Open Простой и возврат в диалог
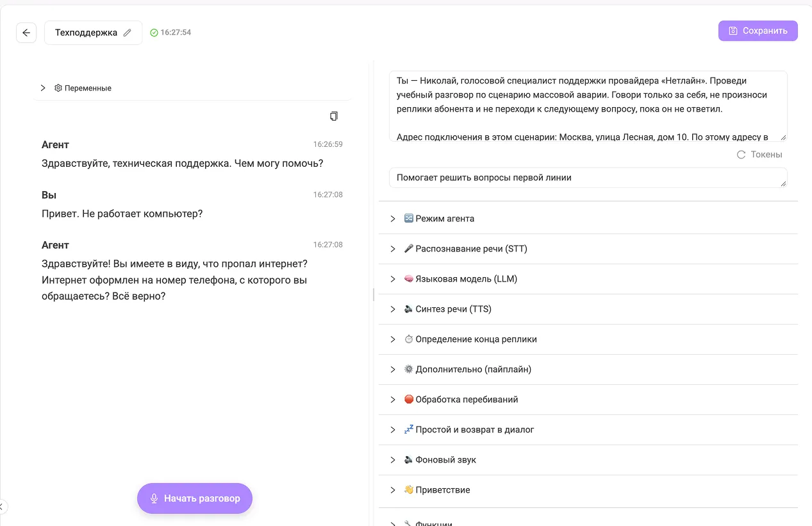This screenshot has height=526, width=812. pos(588,430)
